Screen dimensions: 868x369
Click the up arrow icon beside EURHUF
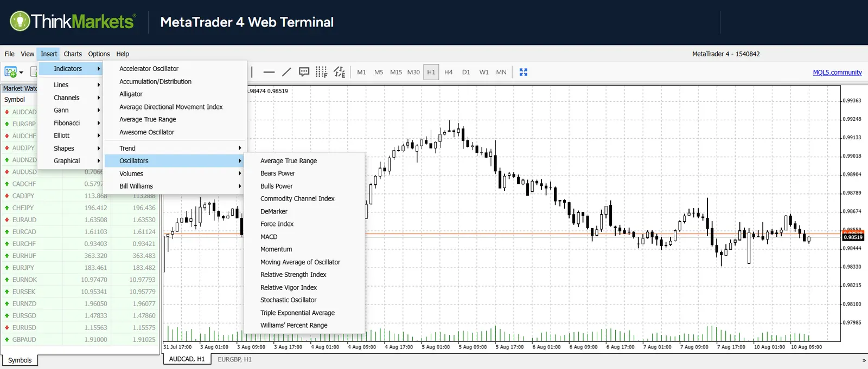tap(7, 256)
